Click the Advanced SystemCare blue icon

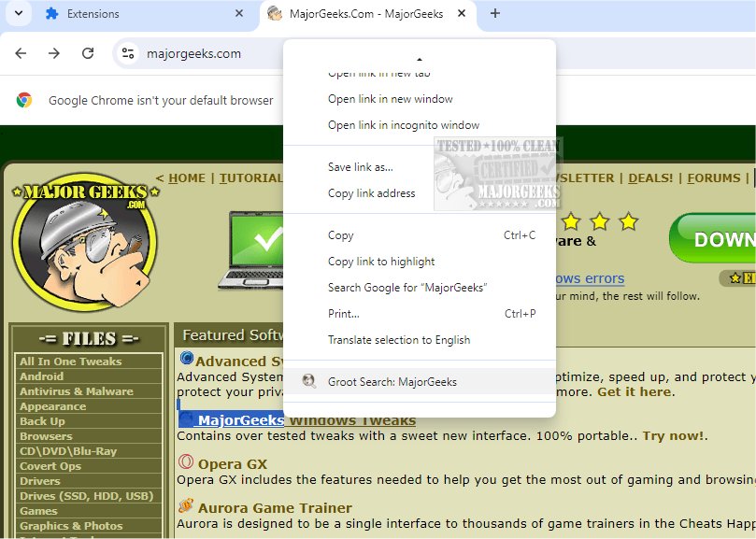click(187, 359)
